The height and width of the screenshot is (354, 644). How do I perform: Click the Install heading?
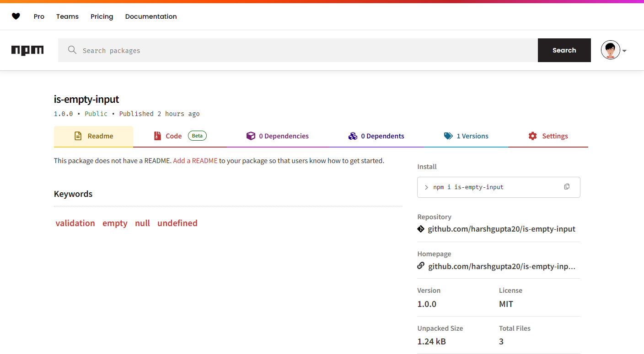pyautogui.click(x=427, y=167)
